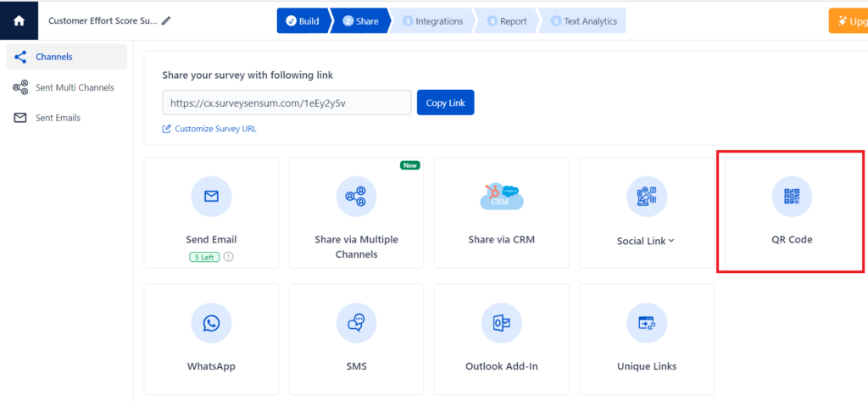This screenshot has width=868, height=401.
Task: Open Sent Multi Channels in sidebar
Action: tap(74, 87)
